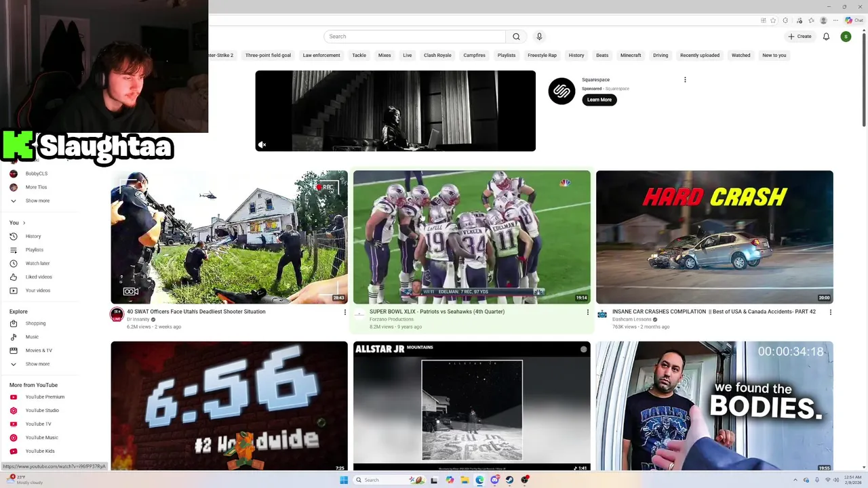Open Allstar JR Mountains video thumbnail
Image resolution: width=868 pixels, height=488 pixels.
pyautogui.click(x=472, y=406)
